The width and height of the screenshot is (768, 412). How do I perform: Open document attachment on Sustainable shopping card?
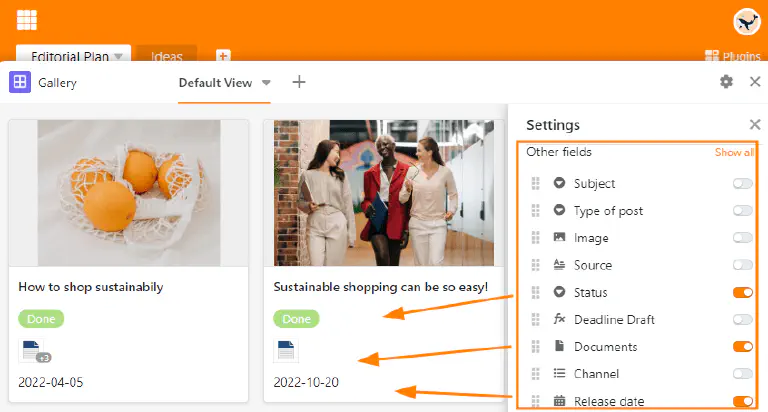click(285, 351)
